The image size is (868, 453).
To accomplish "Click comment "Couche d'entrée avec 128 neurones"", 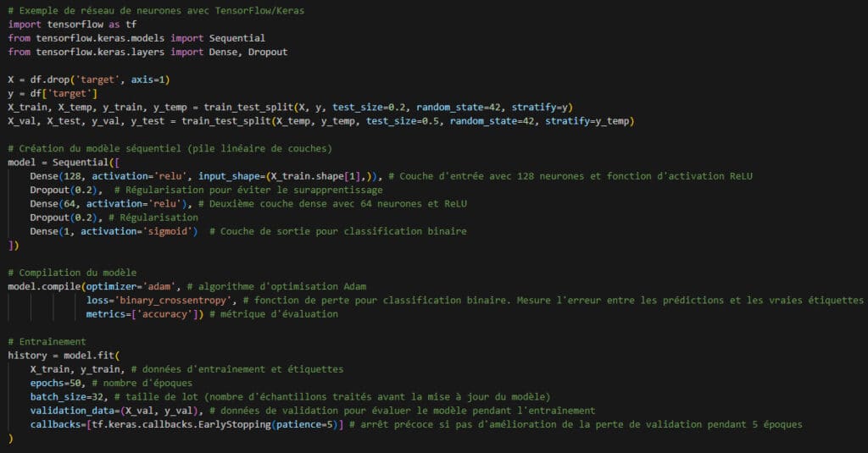I will [x=492, y=176].
